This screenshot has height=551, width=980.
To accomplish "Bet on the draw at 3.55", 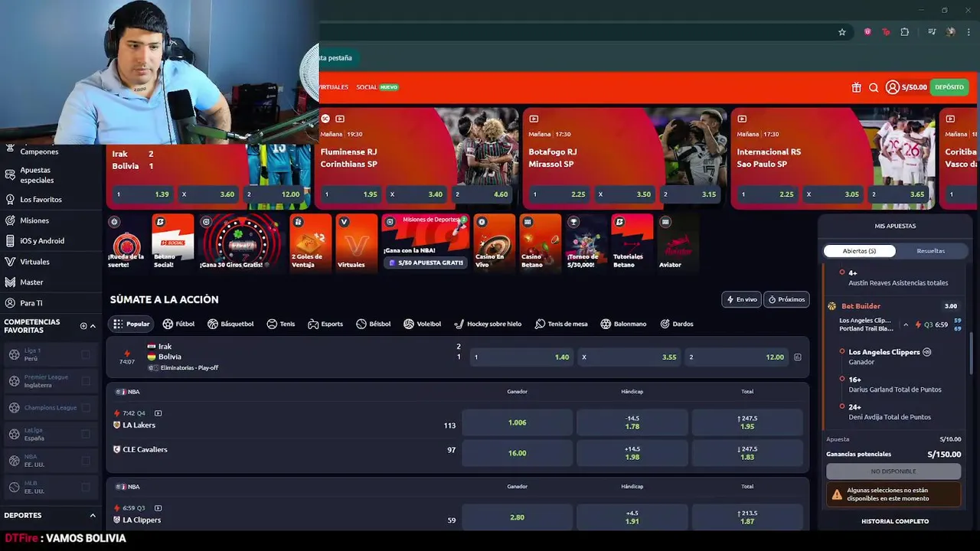I will click(629, 357).
